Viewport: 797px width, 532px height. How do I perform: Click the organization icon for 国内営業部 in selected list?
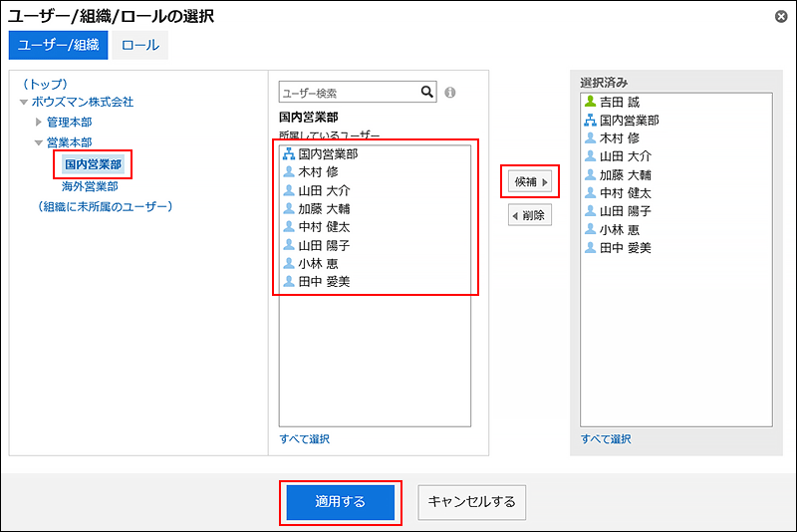(590, 120)
